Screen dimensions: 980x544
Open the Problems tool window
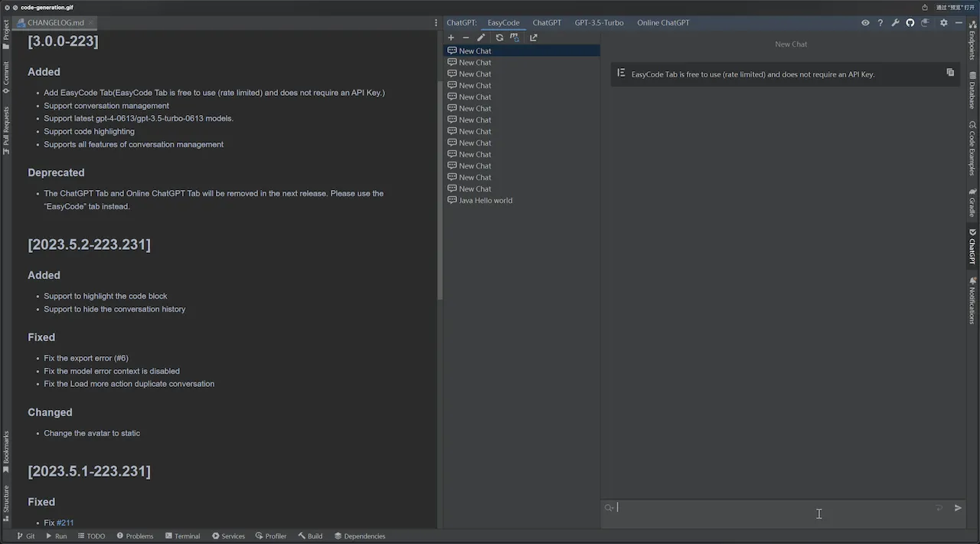point(135,536)
